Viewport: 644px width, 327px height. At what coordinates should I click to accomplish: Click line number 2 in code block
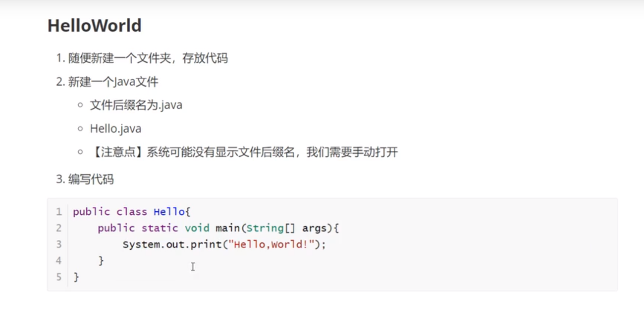(59, 228)
